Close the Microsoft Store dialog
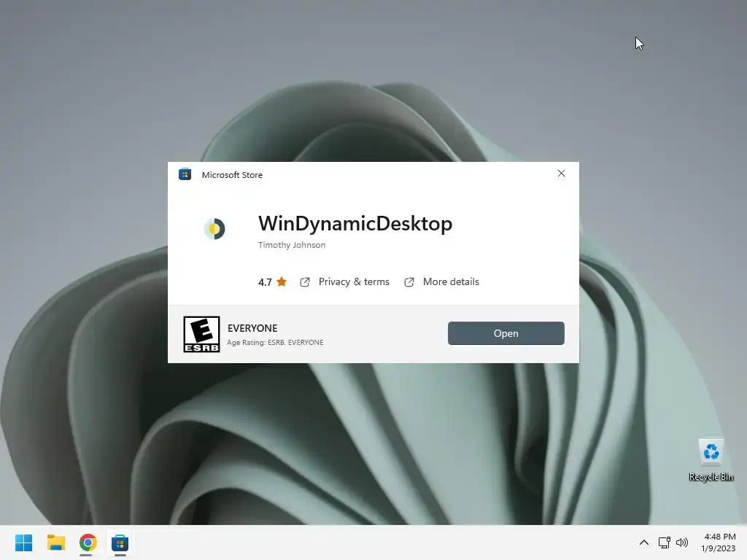This screenshot has width=747, height=560. pos(561,174)
